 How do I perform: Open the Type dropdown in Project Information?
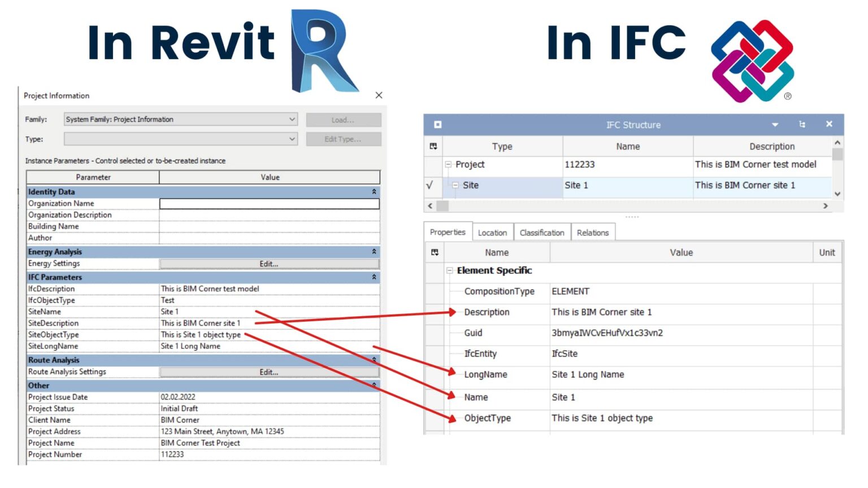tap(292, 139)
